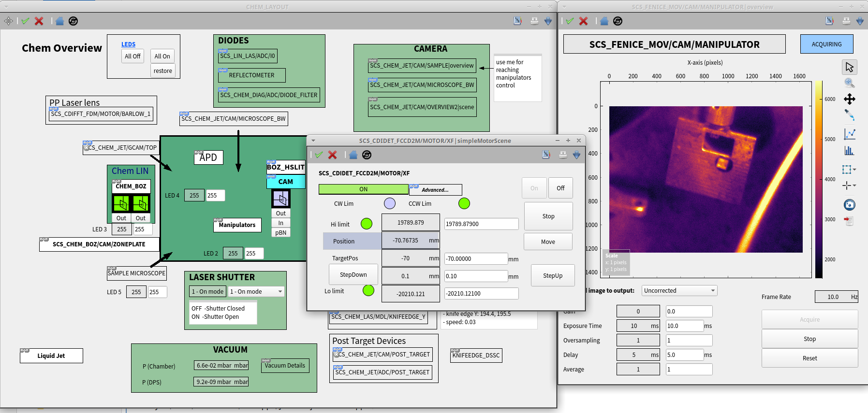Open the LEDS link
Image resolution: width=868 pixels, height=413 pixels.
point(128,44)
